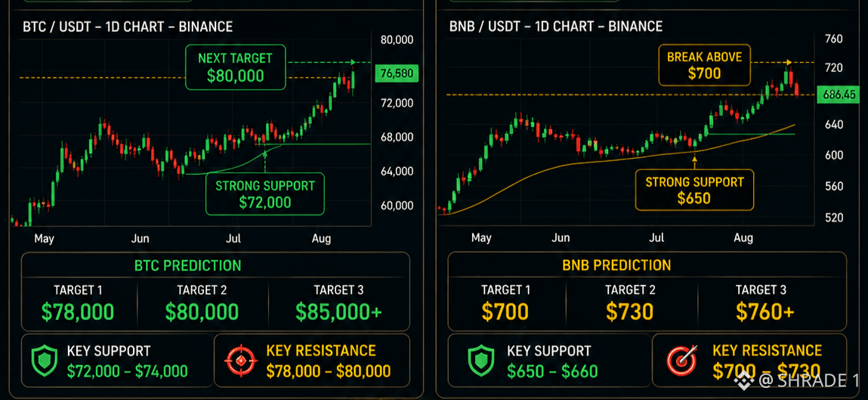The height and width of the screenshot is (400, 868).
Task: Select the Aug label under the BTC chart
Action: [x=321, y=239]
